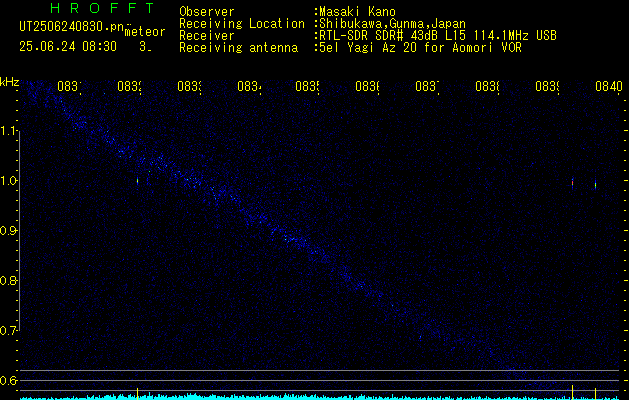629x400 pixels.
Task: Select the filename UT2506240830.pn text
Action: point(71,26)
